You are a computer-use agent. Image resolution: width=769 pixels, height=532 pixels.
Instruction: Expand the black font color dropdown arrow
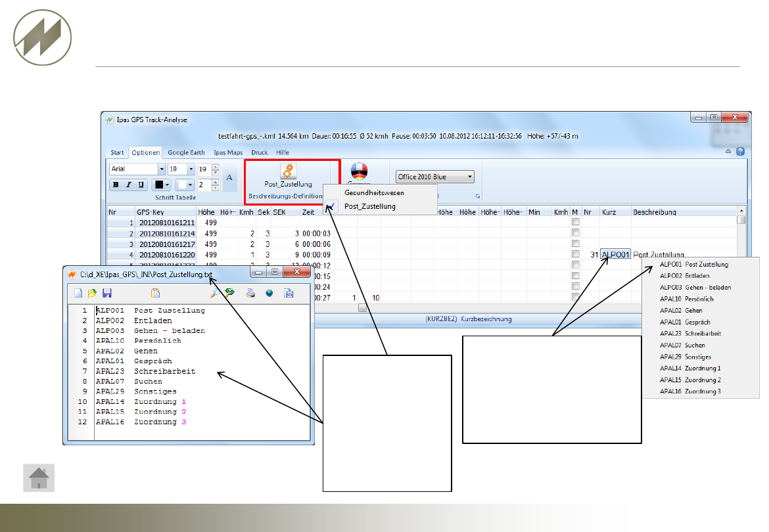tap(167, 185)
